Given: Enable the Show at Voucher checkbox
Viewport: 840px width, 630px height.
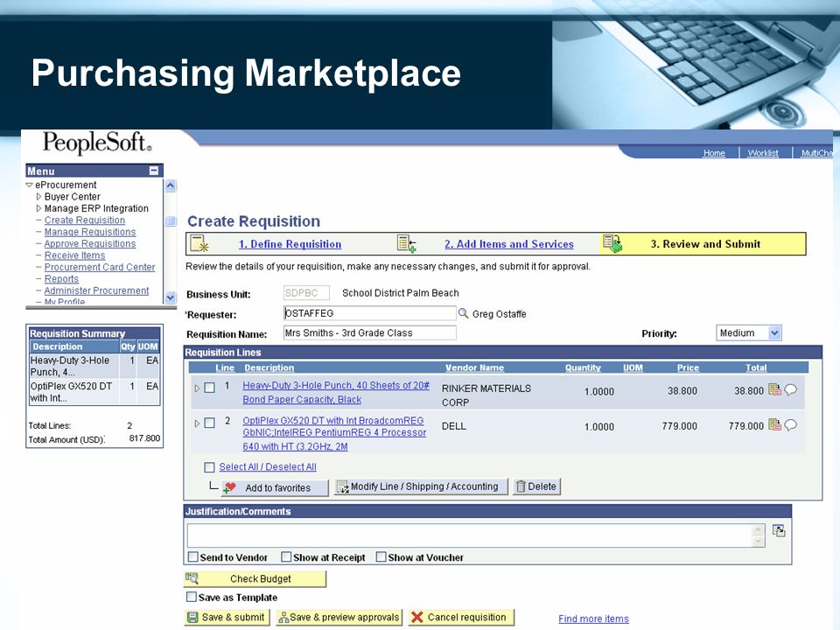Looking at the screenshot, I should (x=381, y=557).
